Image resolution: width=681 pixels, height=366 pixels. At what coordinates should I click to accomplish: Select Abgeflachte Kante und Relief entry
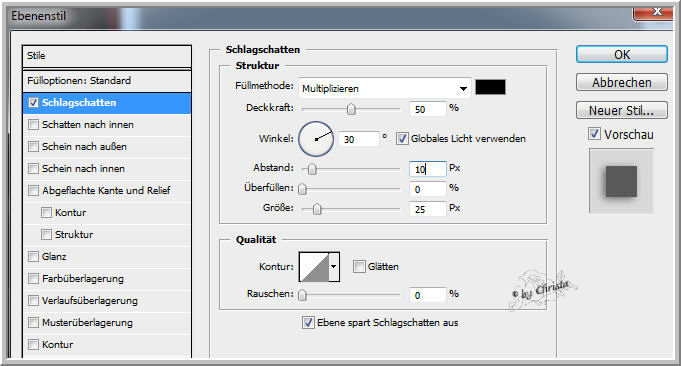(x=107, y=191)
